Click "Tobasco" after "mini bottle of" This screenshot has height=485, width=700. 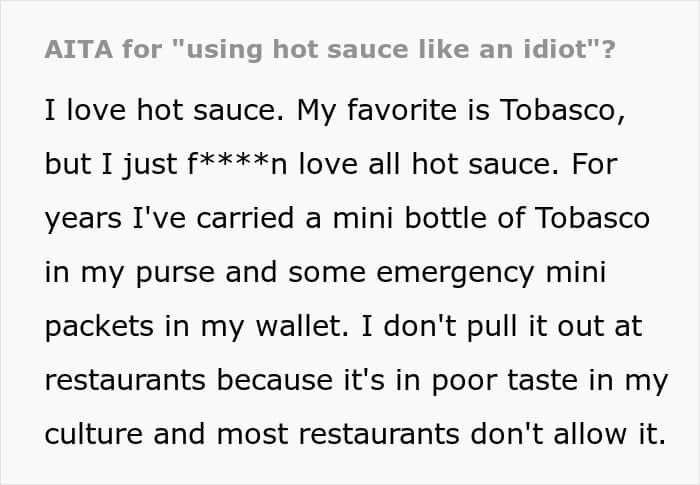click(592, 218)
